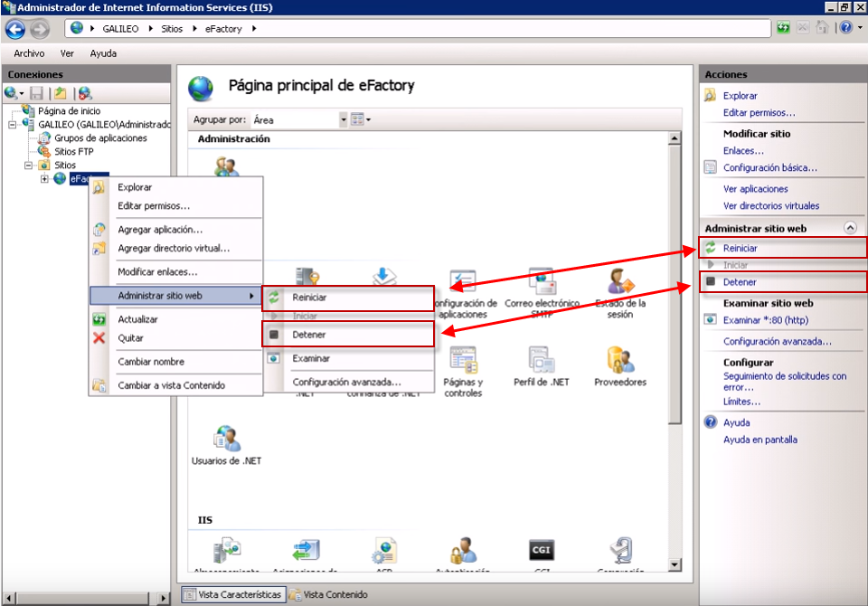Click the features pane vertical scrollbar thumb
868x606 pixels.
(x=675, y=284)
